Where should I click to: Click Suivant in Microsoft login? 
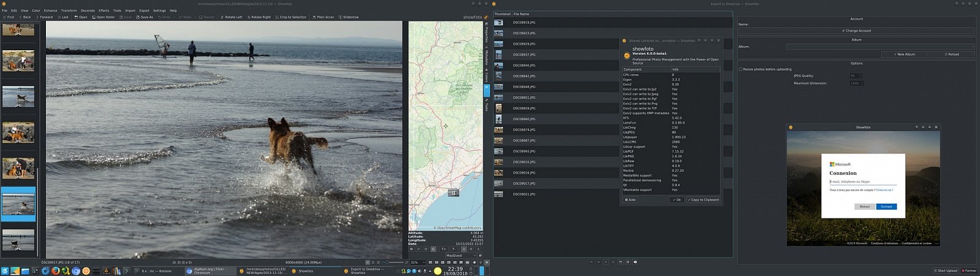(x=886, y=207)
